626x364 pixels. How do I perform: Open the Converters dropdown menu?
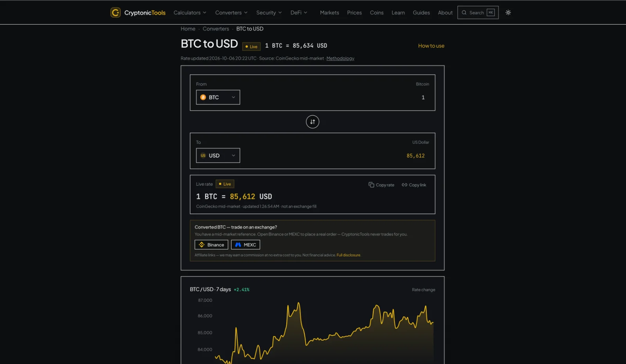click(x=231, y=13)
